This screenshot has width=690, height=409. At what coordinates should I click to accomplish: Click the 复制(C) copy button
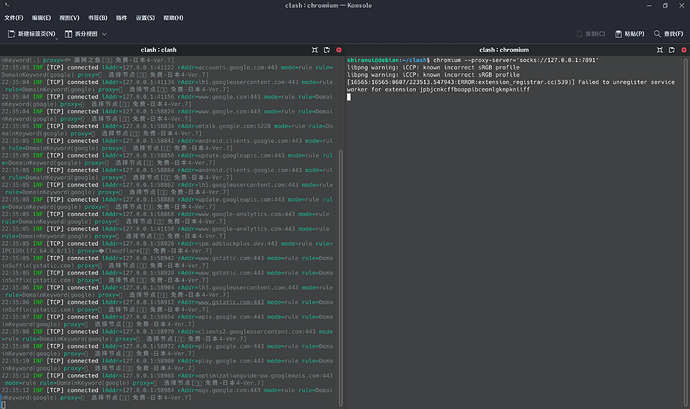tap(591, 34)
